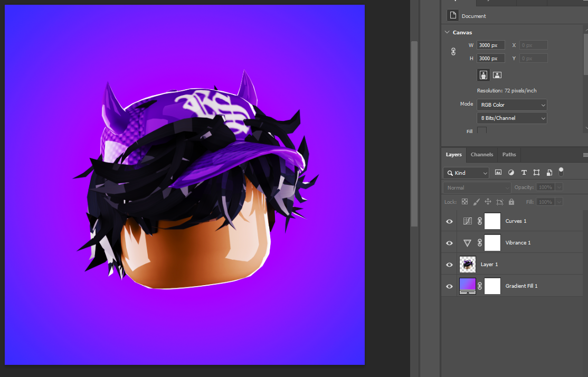Click the link chain between W and H
Viewport: 588px width, 377px height.
pos(453,51)
